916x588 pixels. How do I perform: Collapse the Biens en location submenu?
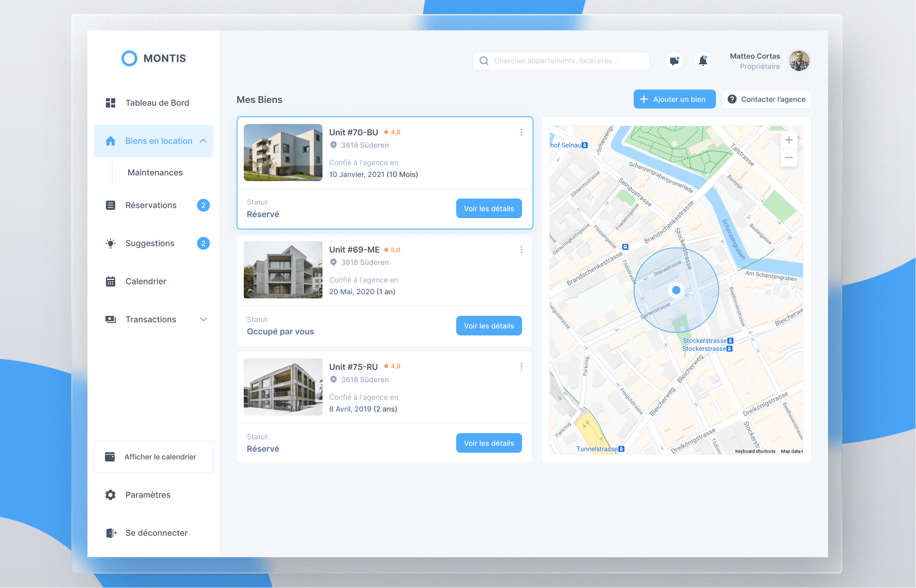(x=203, y=141)
